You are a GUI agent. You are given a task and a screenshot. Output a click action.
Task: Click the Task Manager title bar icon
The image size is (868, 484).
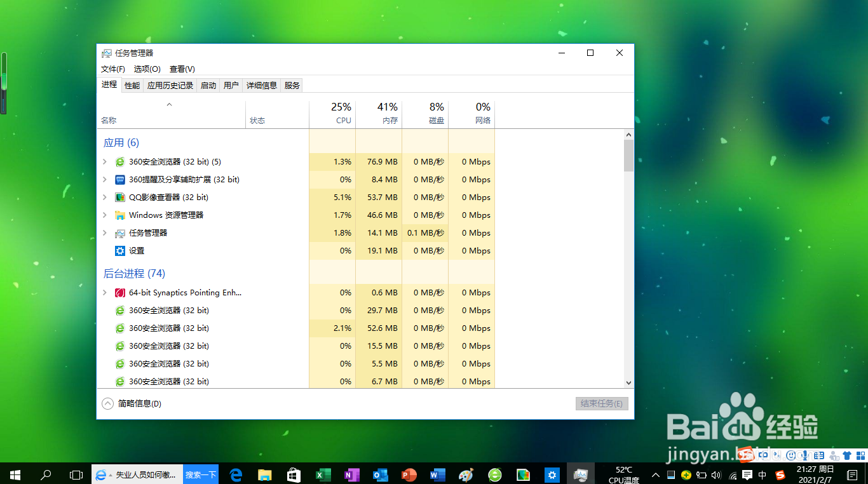[107, 53]
